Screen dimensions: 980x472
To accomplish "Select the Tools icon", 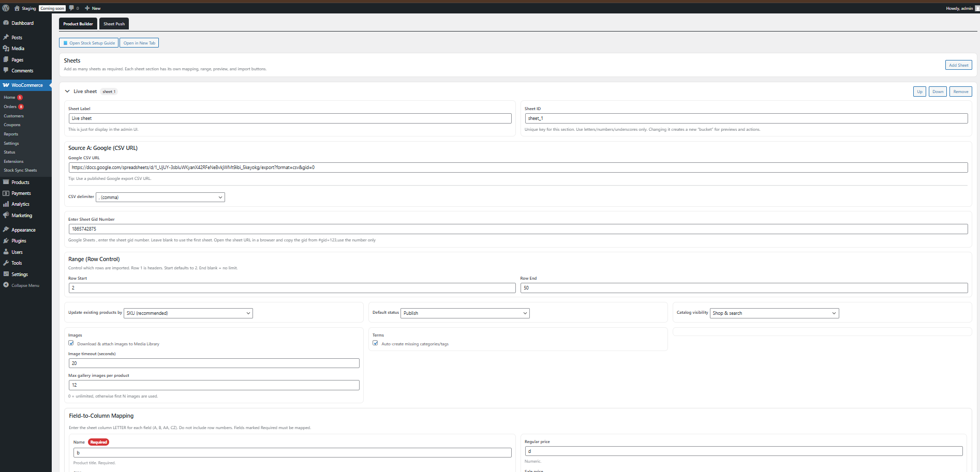I will coord(7,263).
